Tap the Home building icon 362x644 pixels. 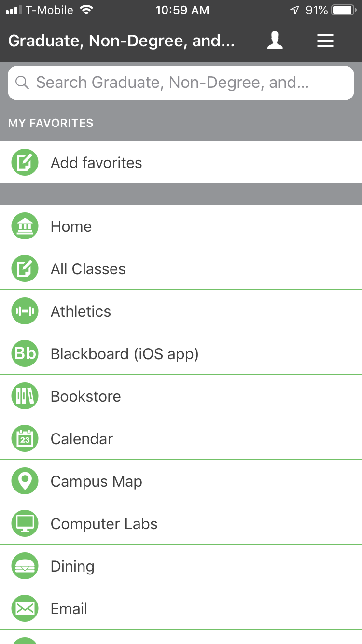pyautogui.click(x=25, y=226)
